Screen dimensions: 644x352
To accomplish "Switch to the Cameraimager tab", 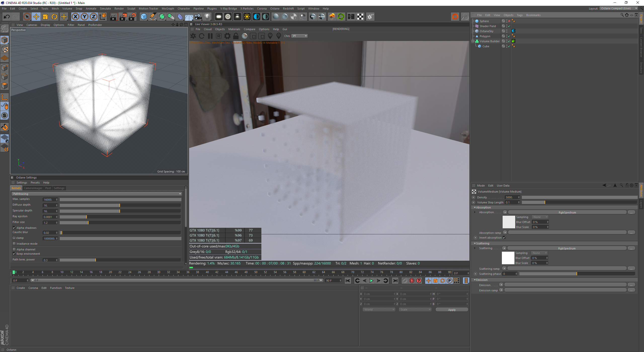I will pyautogui.click(x=33, y=188).
